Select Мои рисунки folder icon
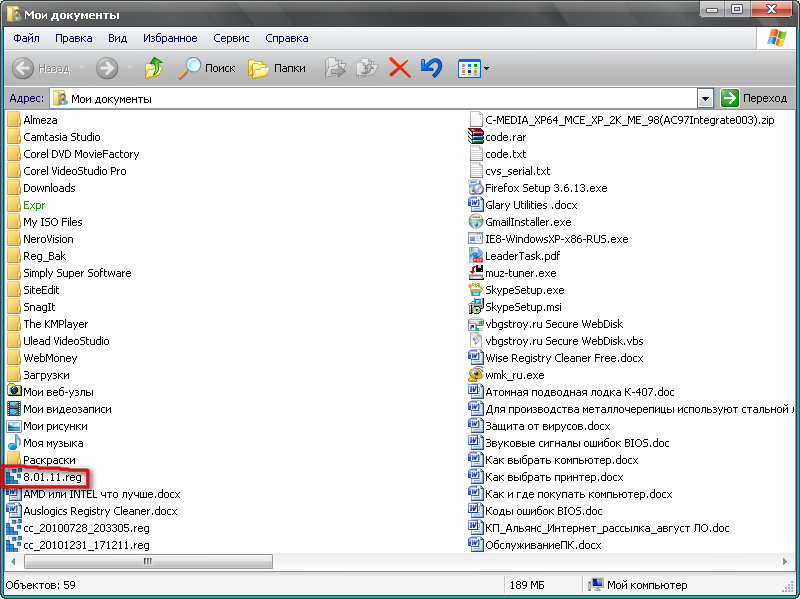Image resolution: width=800 pixels, height=599 pixels. coord(14,426)
